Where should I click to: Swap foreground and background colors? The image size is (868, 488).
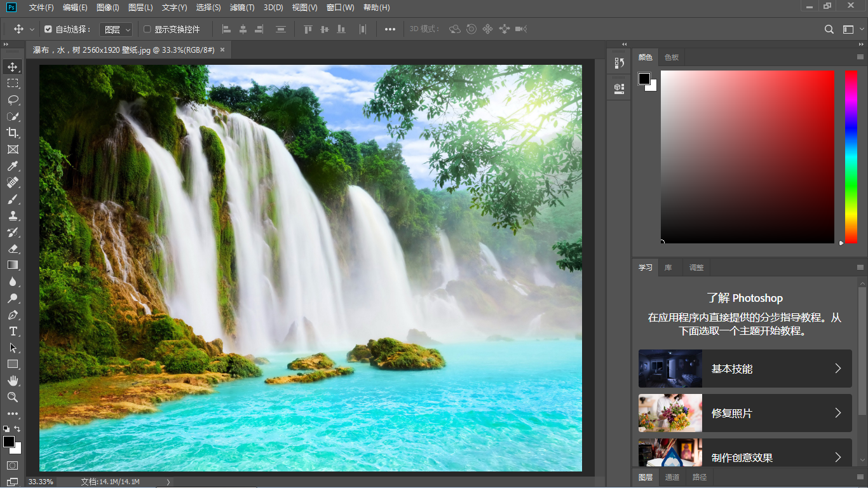click(18, 429)
